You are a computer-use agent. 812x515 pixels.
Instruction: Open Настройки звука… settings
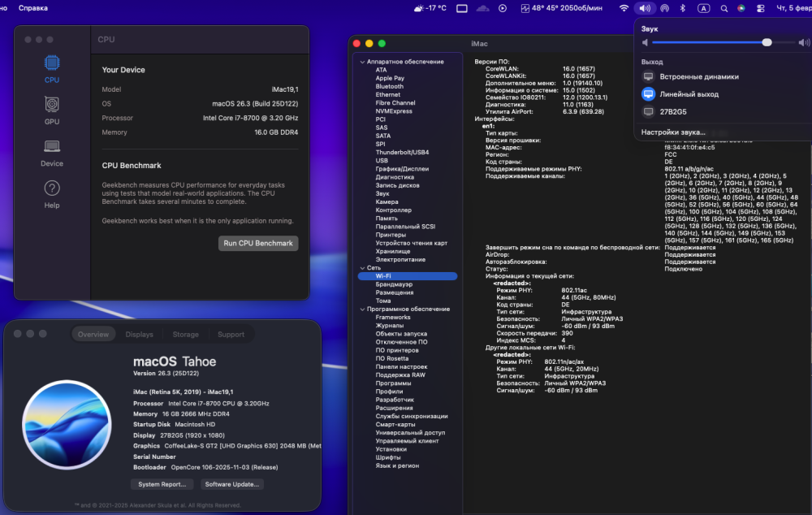[x=673, y=132]
